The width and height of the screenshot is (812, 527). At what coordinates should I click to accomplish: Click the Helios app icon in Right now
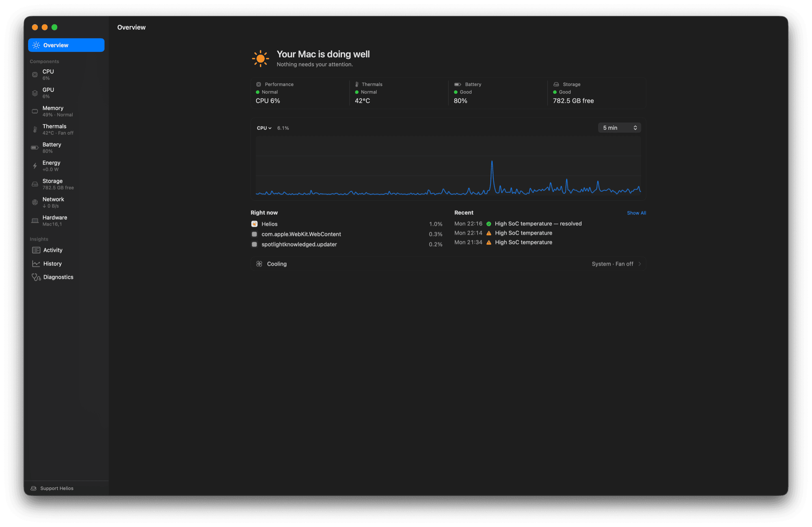click(254, 224)
